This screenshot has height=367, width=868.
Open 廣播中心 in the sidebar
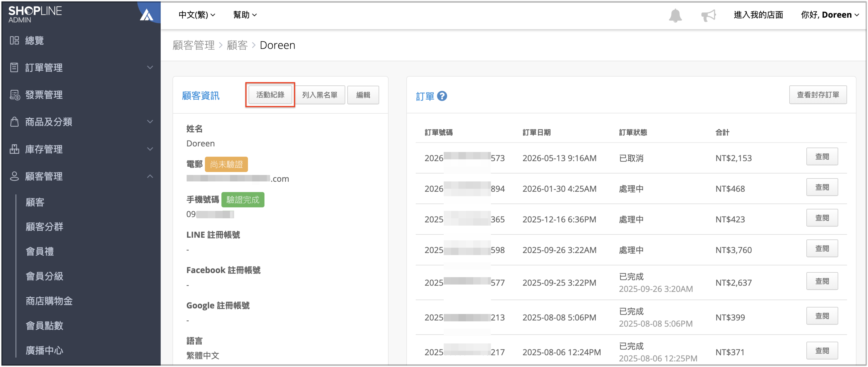coord(45,350)
